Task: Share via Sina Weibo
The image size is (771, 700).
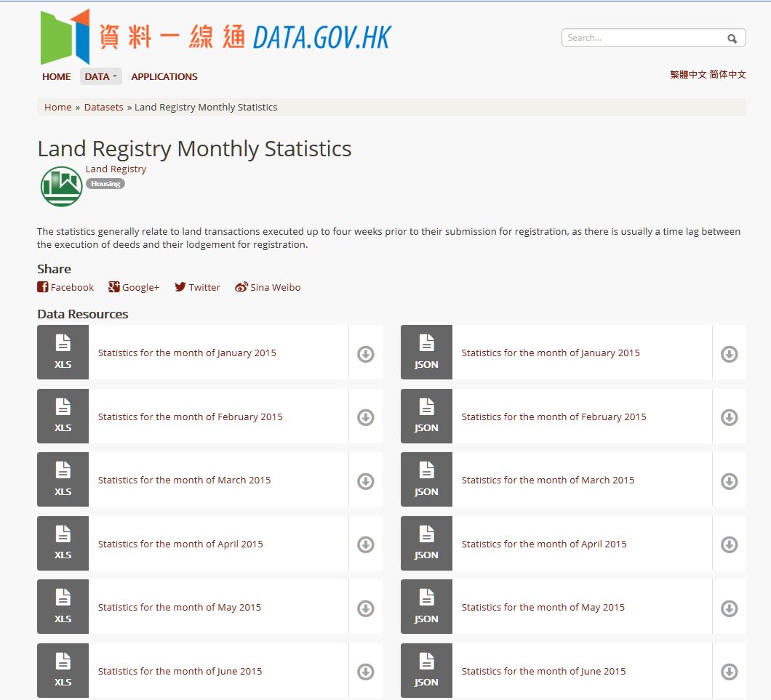Action: (268, 287)
